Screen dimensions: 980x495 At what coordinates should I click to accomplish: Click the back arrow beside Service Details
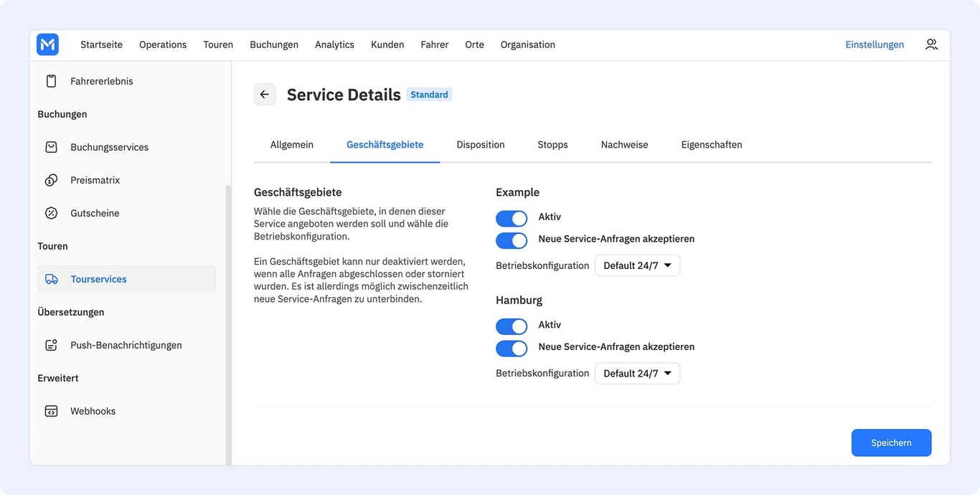coord(265,95)
